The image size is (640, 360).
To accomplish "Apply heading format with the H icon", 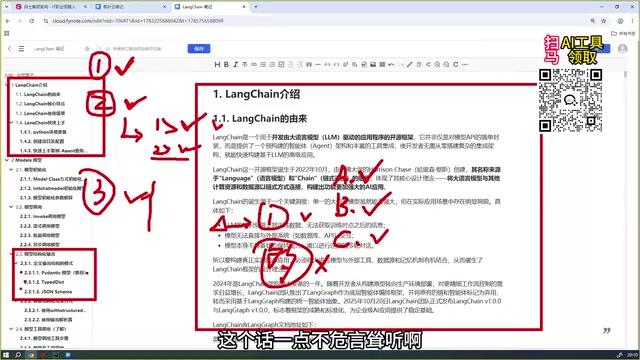I will 217,64.
